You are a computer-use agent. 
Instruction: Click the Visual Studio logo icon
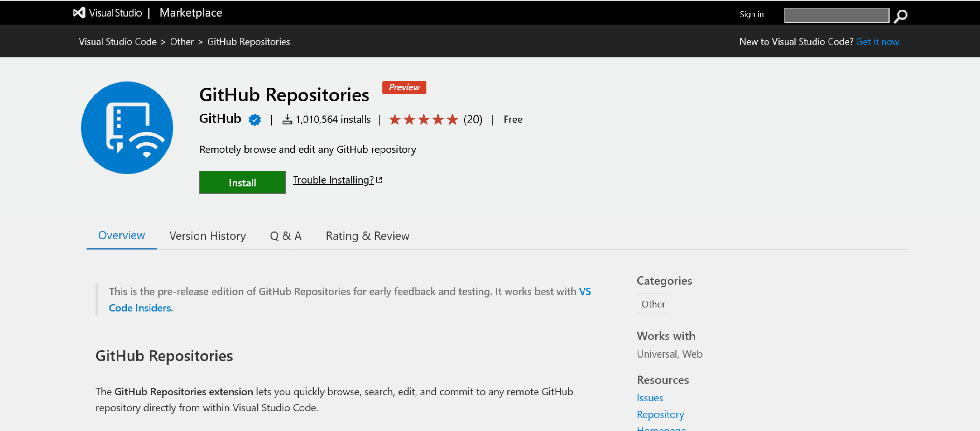point(79,12)
